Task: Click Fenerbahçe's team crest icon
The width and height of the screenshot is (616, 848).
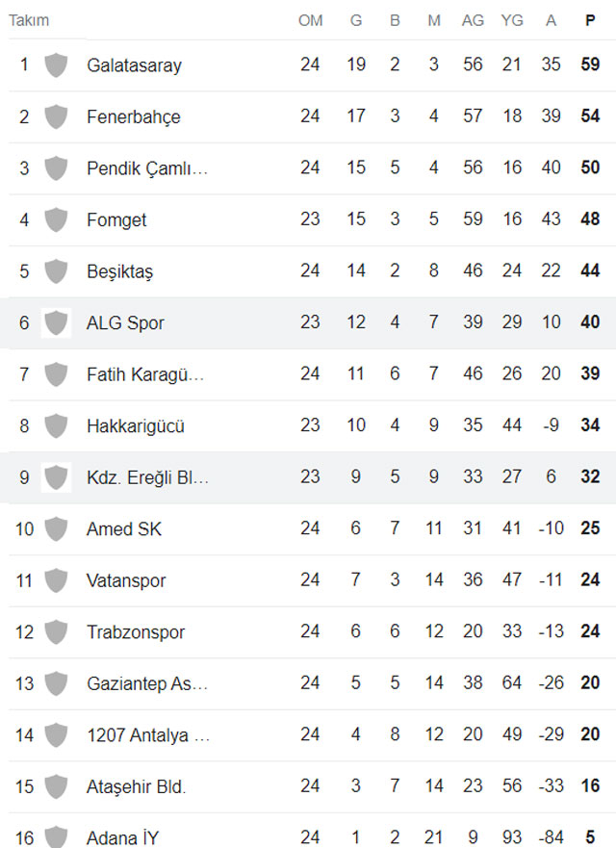Action: coord(56,116)
